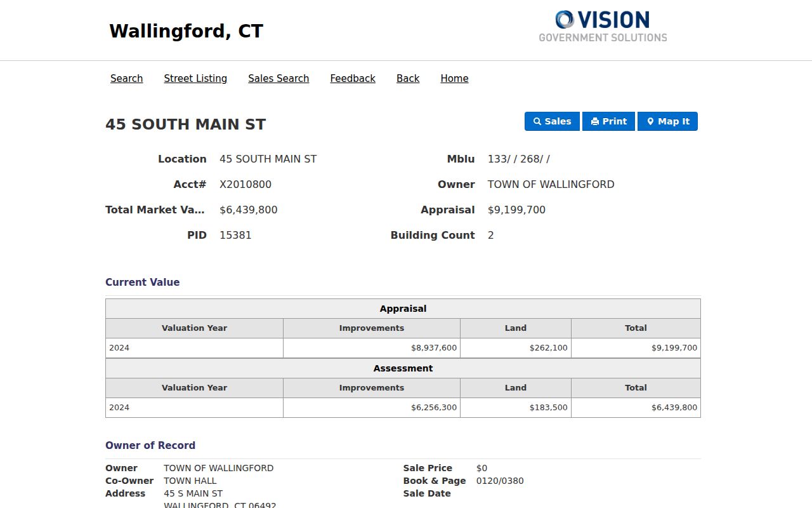
Task: Select the Location value 45 SOUTH MAIN ST
Action: (x=268, y=159)
